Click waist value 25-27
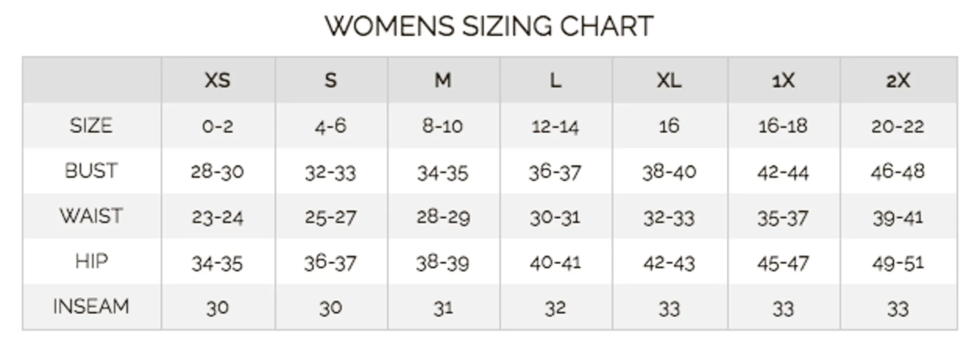 (x=331, y=218)
